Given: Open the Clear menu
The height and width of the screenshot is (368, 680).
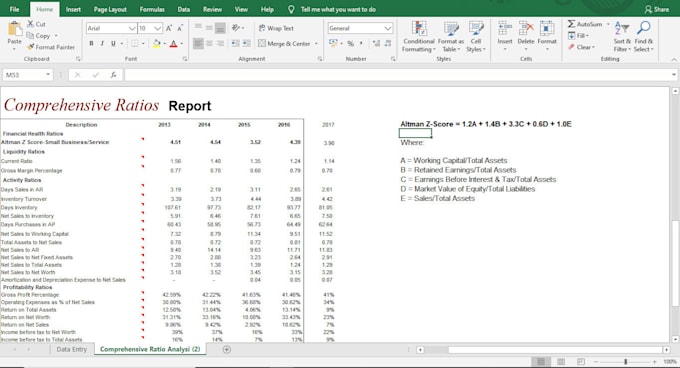Looking at the screenshot, I should pos(582,47).
